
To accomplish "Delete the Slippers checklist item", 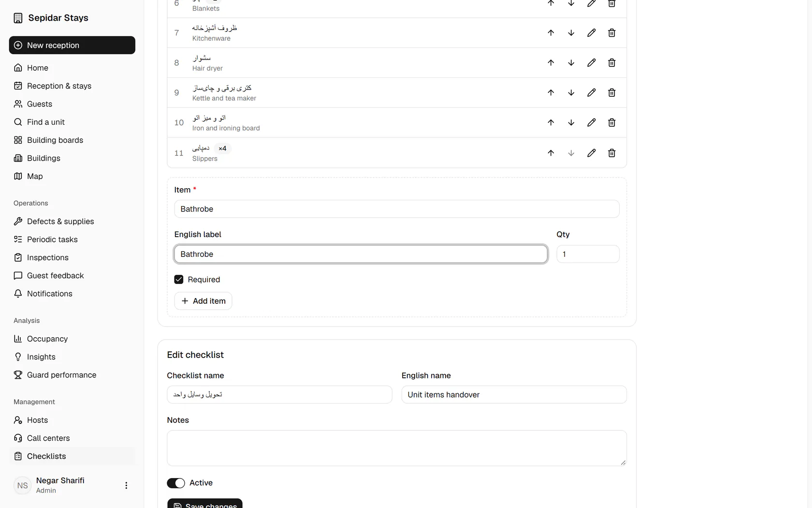I will [x=611, y=153].
